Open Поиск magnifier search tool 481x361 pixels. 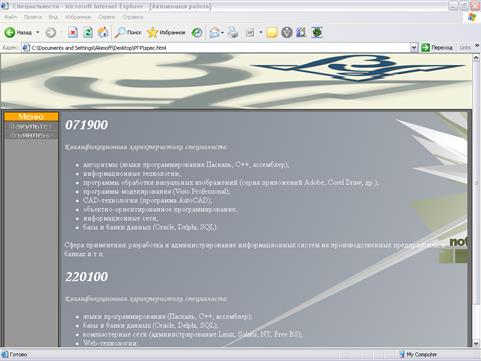[128, 32]
